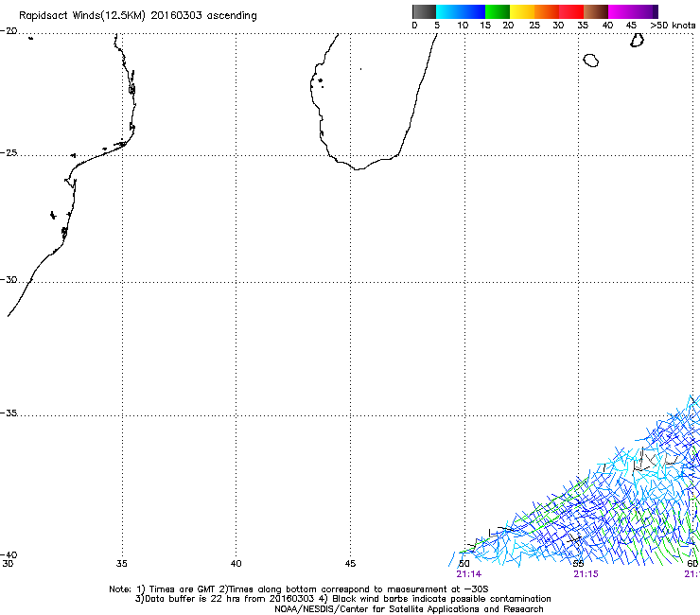Image resolution: width=700 pixels, height=615 pixels.
Task: Click the gray 0-5 knots color swatch
Action: click(x=424, y=11)
